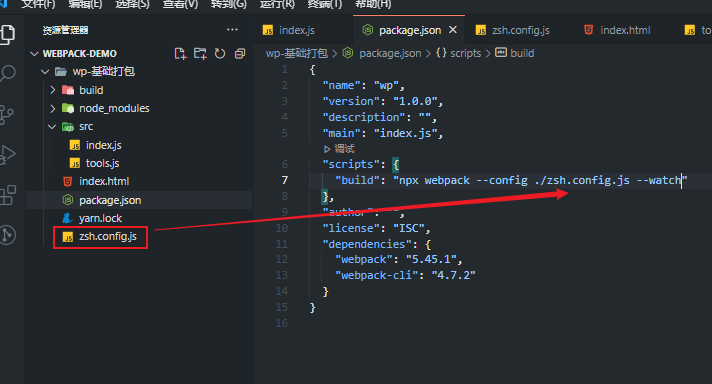The height and width of the screenshot is (384, 712).
Task: Open the 帮助(H) menu
Action: click(373, 5)
